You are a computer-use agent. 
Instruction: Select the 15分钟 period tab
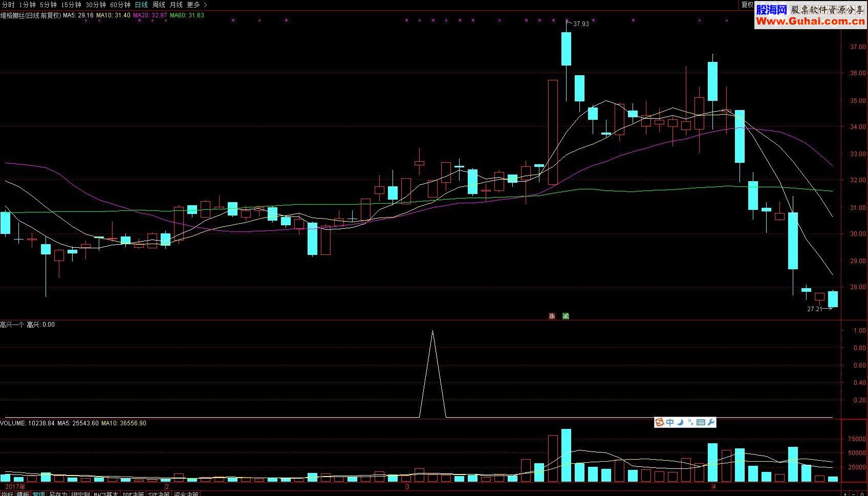71,5
